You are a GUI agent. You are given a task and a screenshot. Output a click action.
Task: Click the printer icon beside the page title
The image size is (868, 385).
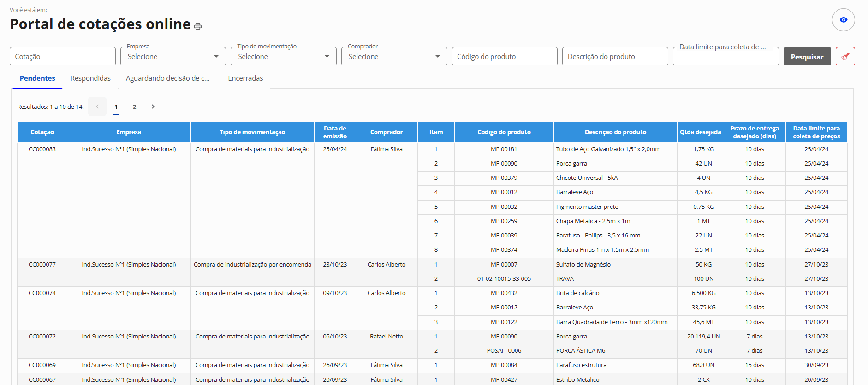(x=198, y=26)
